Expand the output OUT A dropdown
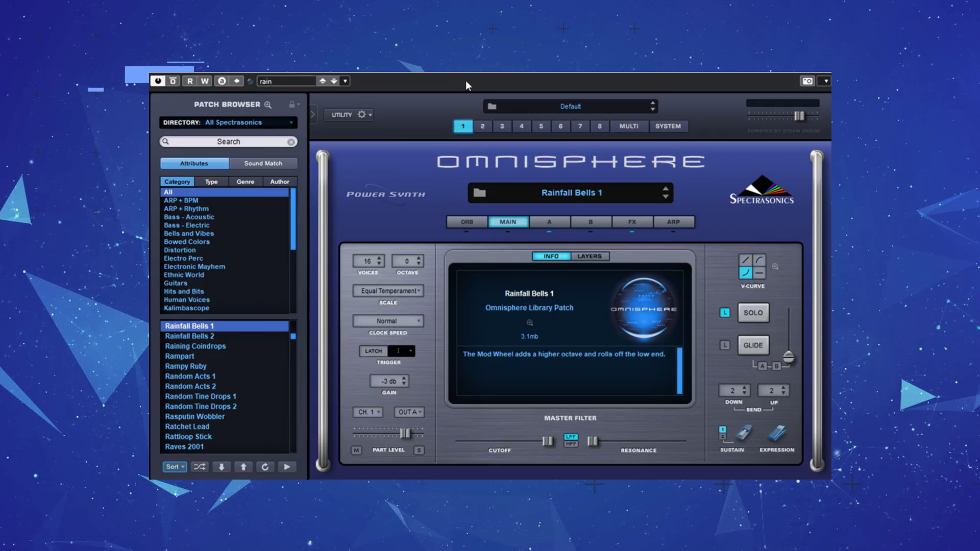Image resolution: width=980 pixels, height=551 pixels. 408,412
